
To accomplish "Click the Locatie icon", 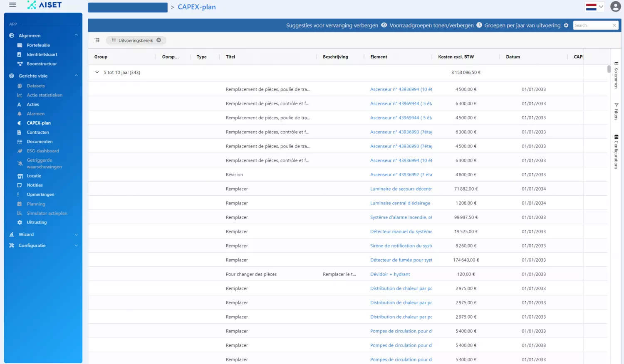I will click(20, 176).
